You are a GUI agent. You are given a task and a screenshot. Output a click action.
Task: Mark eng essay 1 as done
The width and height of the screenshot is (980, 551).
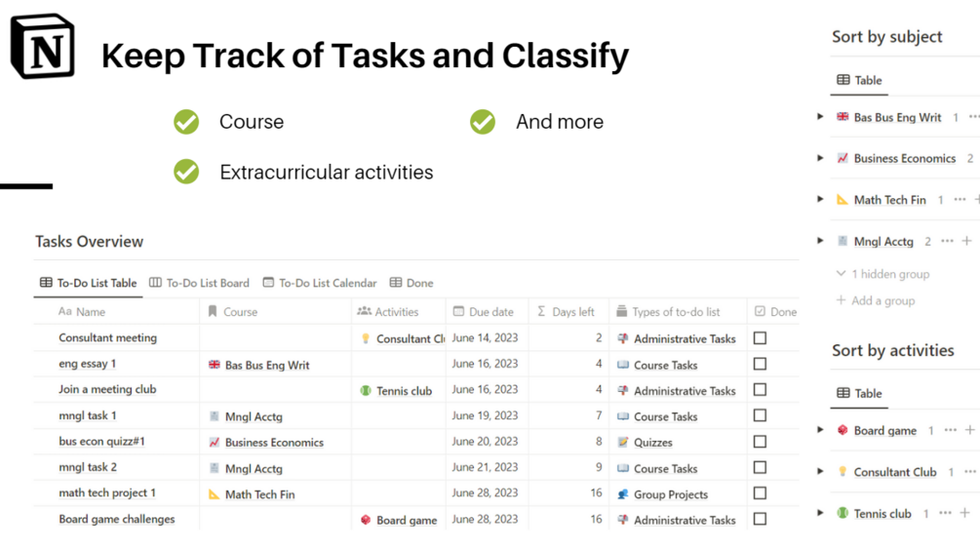pyautogui.click(x=760, y=364)
